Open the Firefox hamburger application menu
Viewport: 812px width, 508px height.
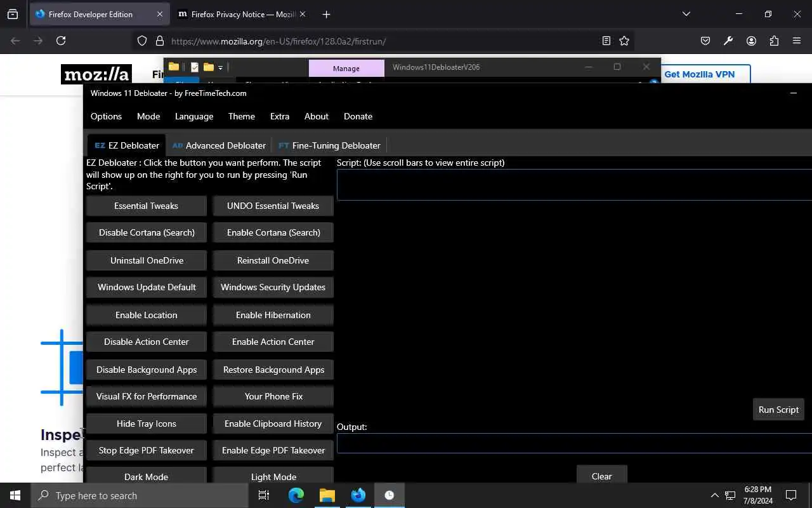click(797, 41)
